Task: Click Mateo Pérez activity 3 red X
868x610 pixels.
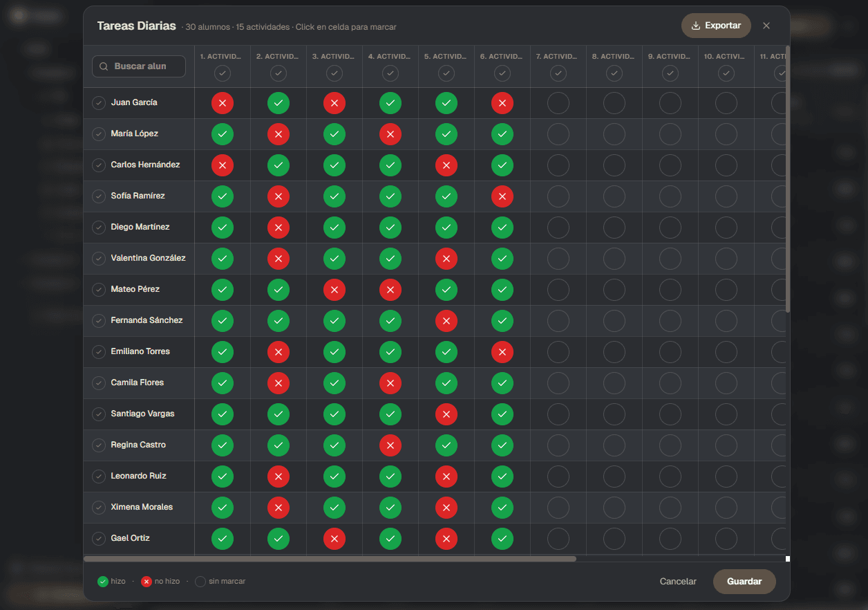Action: coord(334,290)
